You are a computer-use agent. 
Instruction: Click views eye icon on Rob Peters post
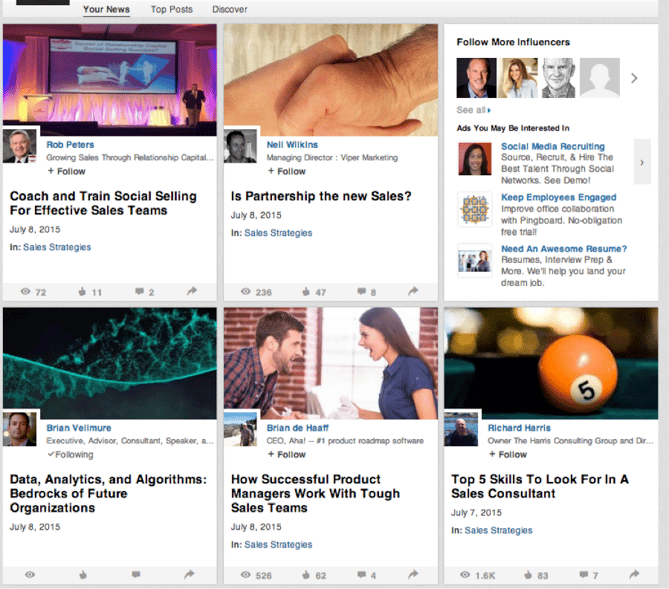(x=26, y=292)
